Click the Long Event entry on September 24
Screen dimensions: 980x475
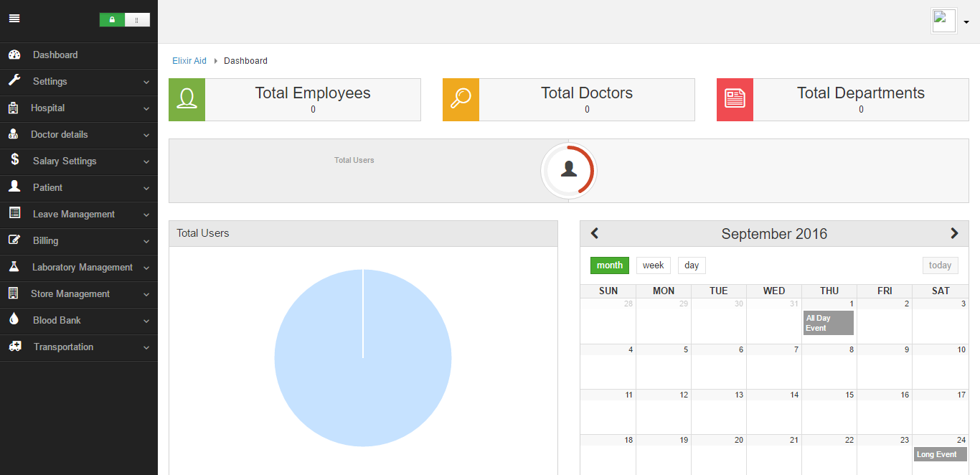(x=939, y=454)
